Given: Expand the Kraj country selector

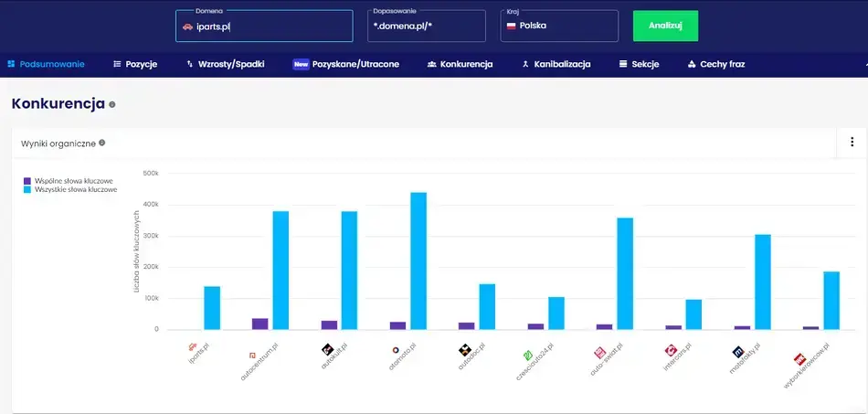Looking at the screenshot, I should pos(558,27).
